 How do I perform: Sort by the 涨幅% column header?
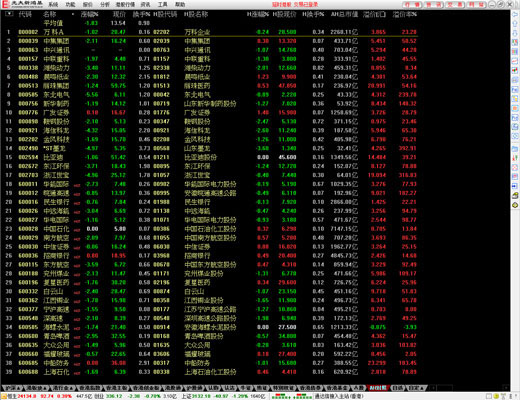[x=90, y=14]
